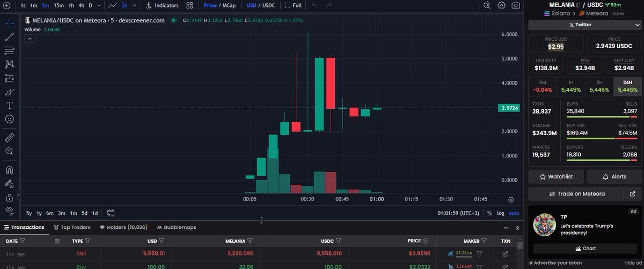The image size is (644, 269).
Task: Switch chart to 4h interval
Action: coord(82,5)
